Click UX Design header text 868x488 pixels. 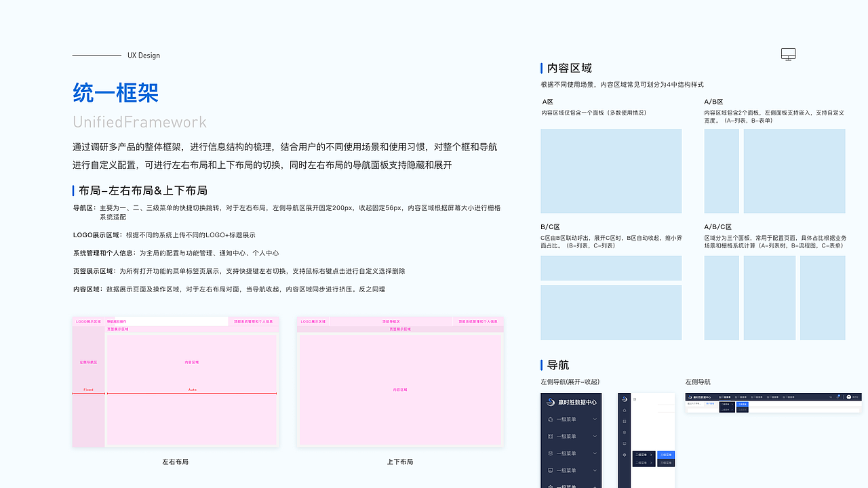(x=144, y=55)
